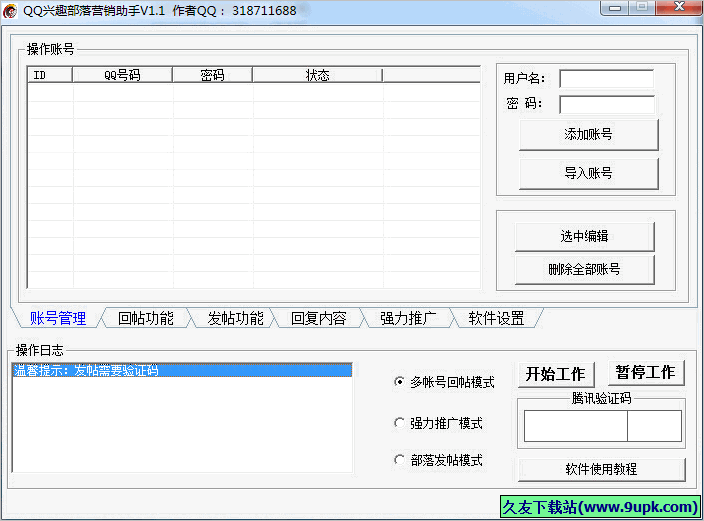This screenshot has height=521, width=704.
Task: Click the 添加账号 button
Action: pyautogui.click(x=589, y=134)
